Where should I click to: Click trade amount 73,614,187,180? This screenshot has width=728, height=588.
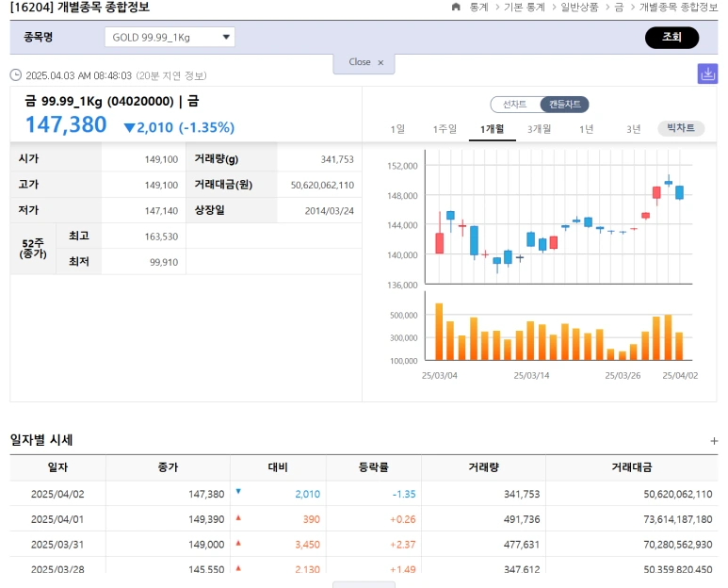[678, 519]
